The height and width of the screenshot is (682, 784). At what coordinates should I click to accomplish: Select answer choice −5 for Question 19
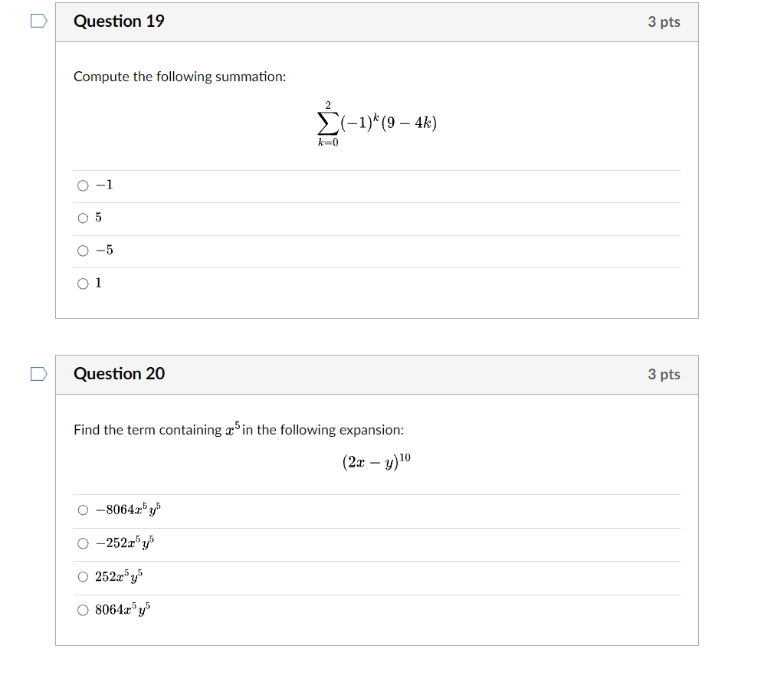(83, 250)
